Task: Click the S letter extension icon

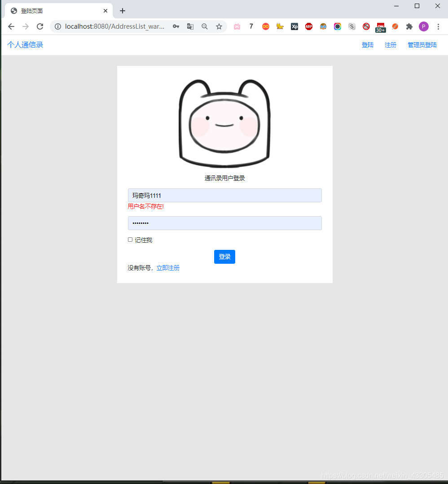Action: (351, 26)
